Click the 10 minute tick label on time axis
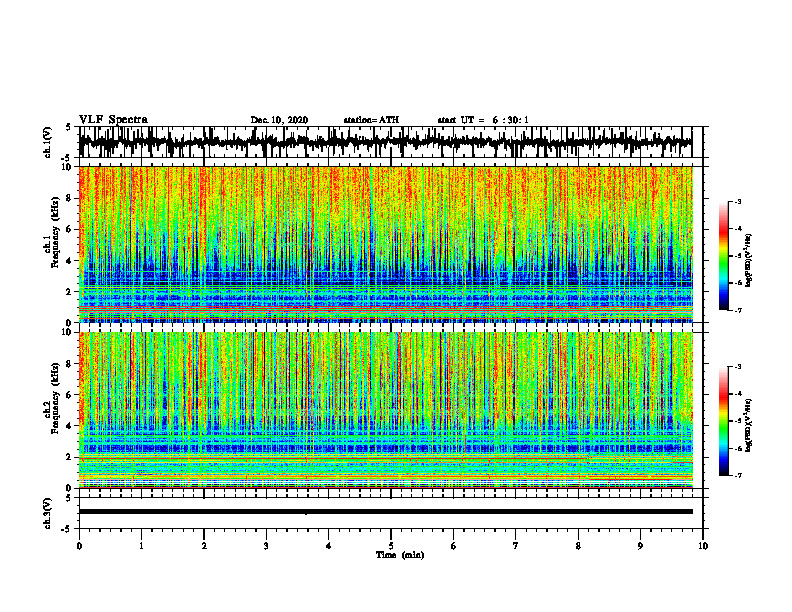This screenshot has width=792, height=612. pyautogui.click(x=703, y=546)
